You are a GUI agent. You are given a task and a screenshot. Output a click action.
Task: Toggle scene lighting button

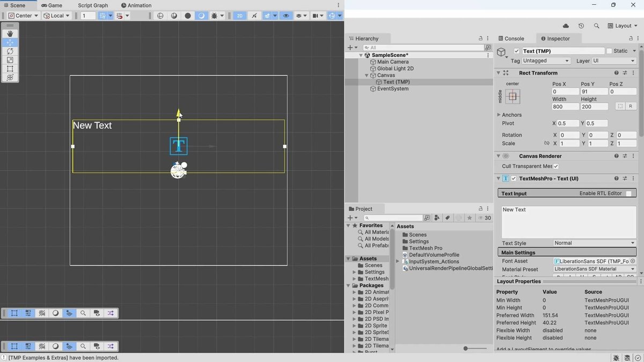254,16
